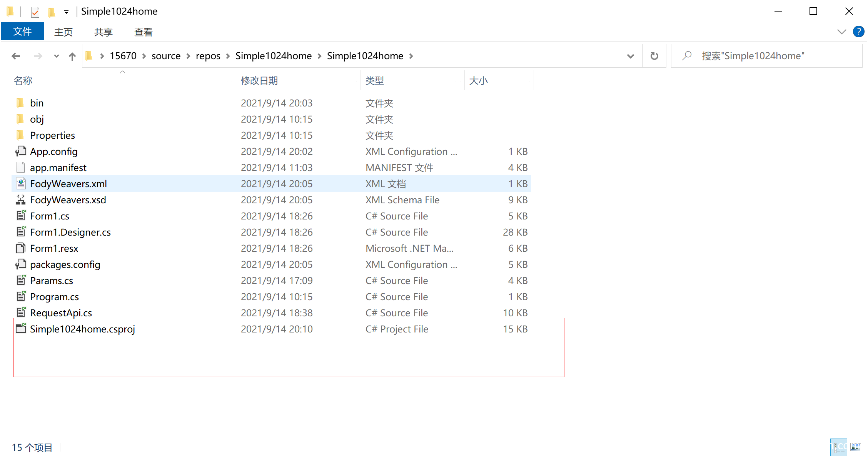The width and height of the screenshot is (868, 457).
Task: Click the New Folder icon on Quick Access Toolbar
Action: [x=51, y=12]
